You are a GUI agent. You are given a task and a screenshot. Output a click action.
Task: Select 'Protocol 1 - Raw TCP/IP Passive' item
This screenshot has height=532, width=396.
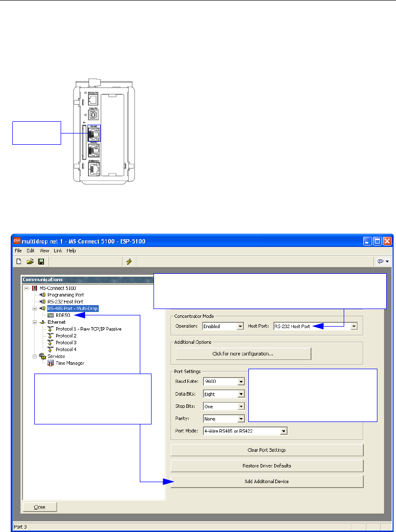click(x=88, y=329)
